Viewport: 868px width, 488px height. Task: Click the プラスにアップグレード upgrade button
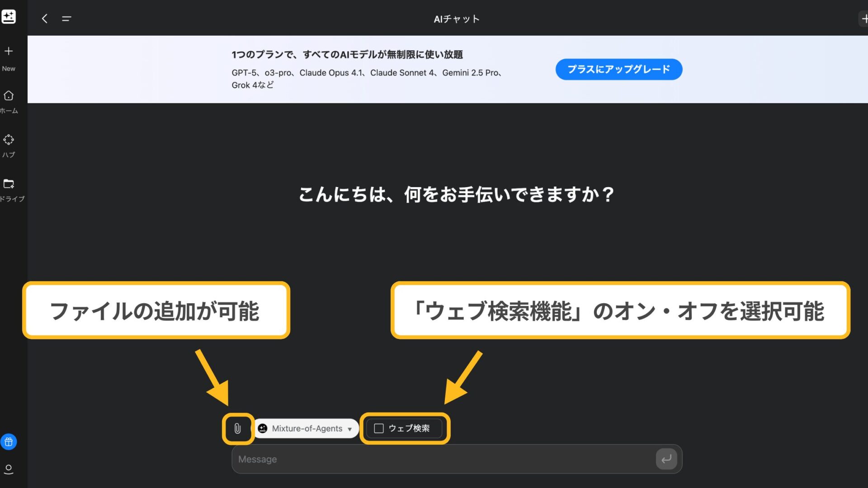[618, 69]
